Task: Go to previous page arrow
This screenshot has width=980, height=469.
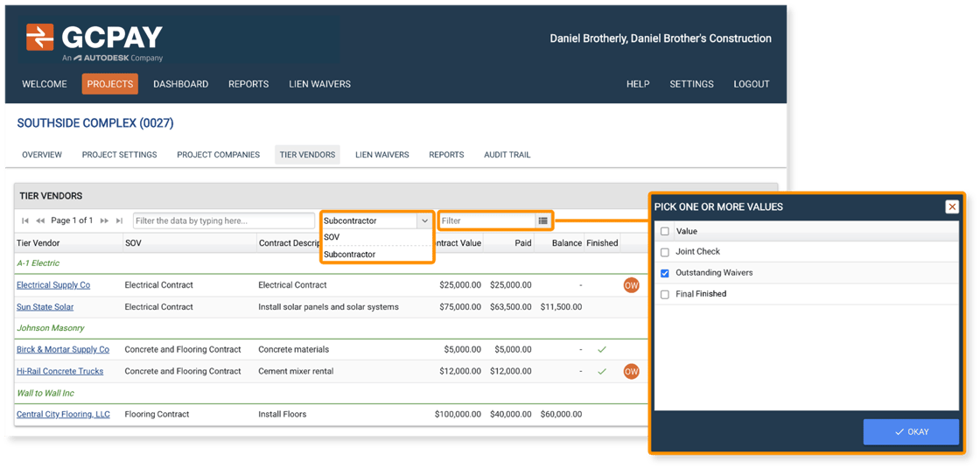Action: pyautogui.click(x=40, y=220)
